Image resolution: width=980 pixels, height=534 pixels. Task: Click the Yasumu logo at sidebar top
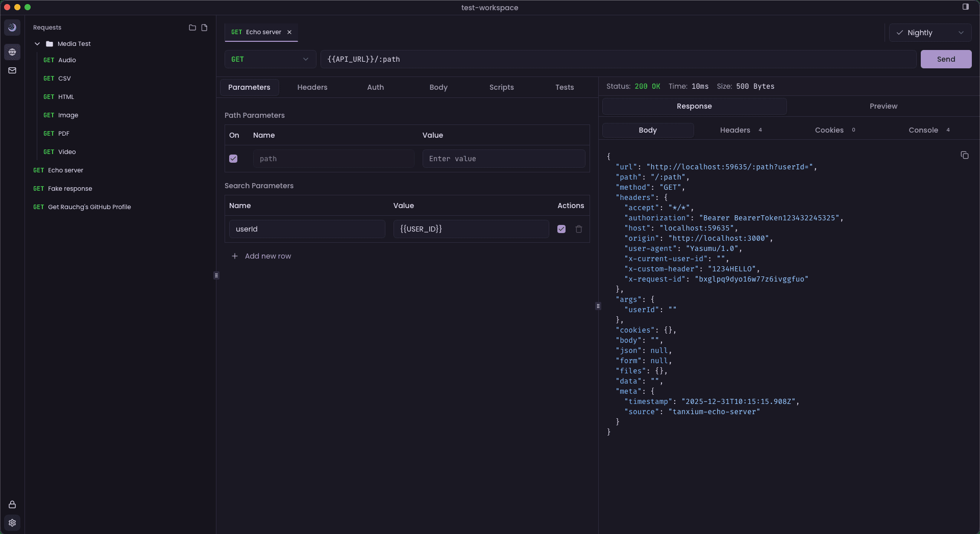pos(12,27)
